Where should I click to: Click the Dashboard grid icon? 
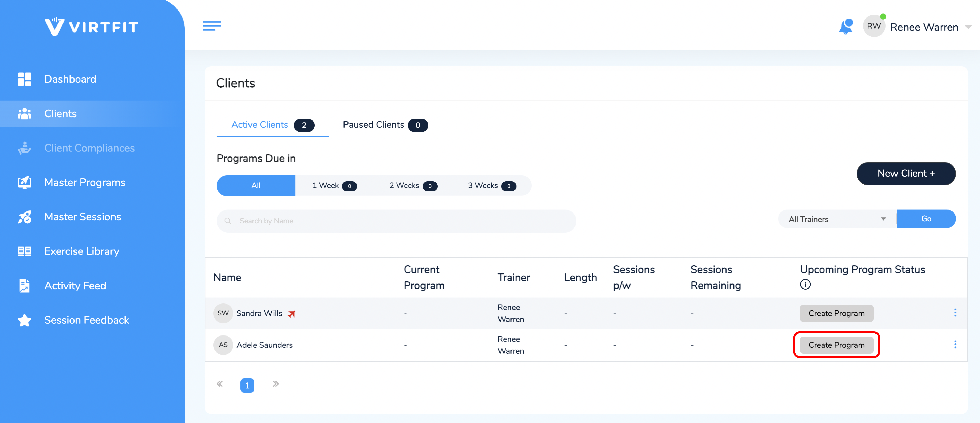(x=24, y=79)
